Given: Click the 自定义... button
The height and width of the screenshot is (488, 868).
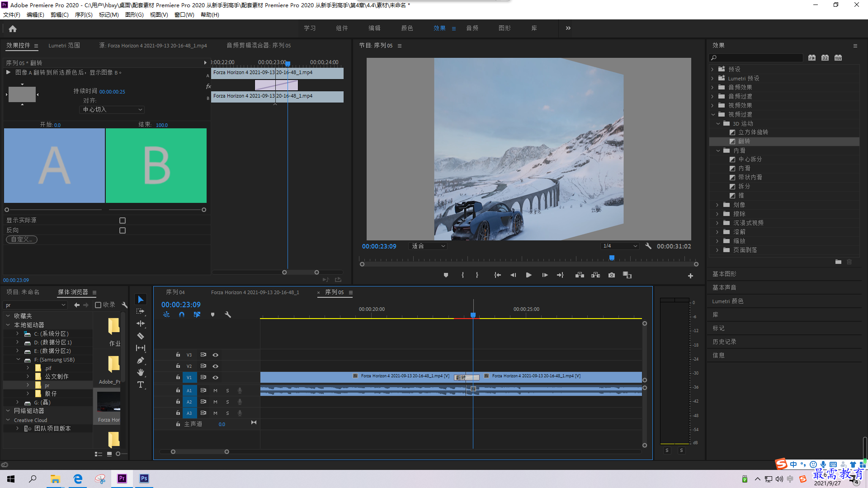Looking at the screenshot, I should pyautogui.click(x=22, y=239).
